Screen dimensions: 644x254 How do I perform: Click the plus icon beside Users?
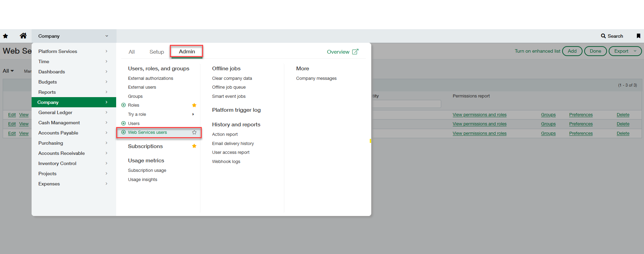point(124,123)
